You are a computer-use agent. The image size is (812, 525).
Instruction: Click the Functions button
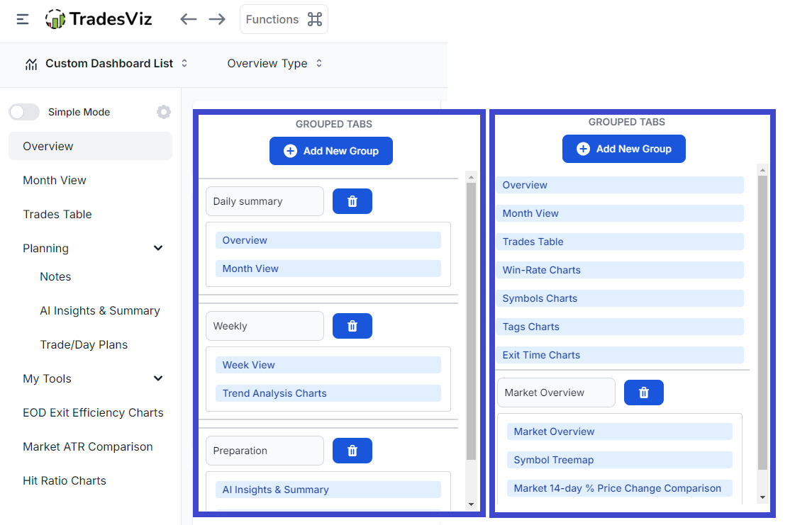click(284, 20)
